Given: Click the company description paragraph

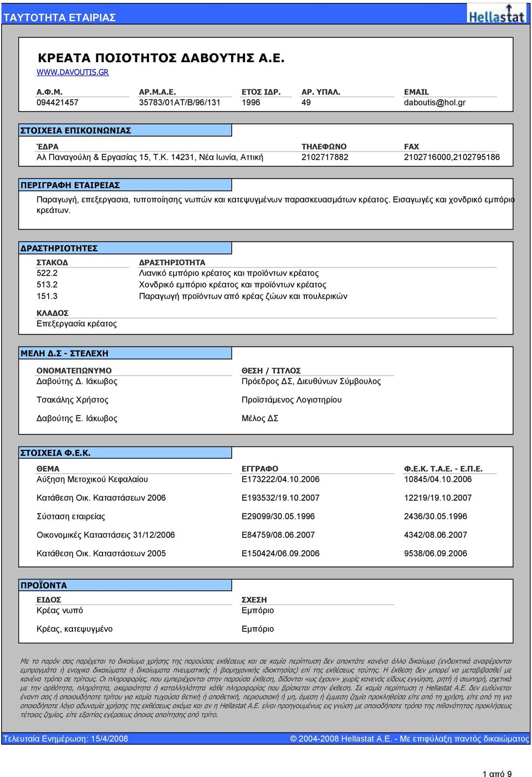Looking at the screenshot, I should 275,205.
